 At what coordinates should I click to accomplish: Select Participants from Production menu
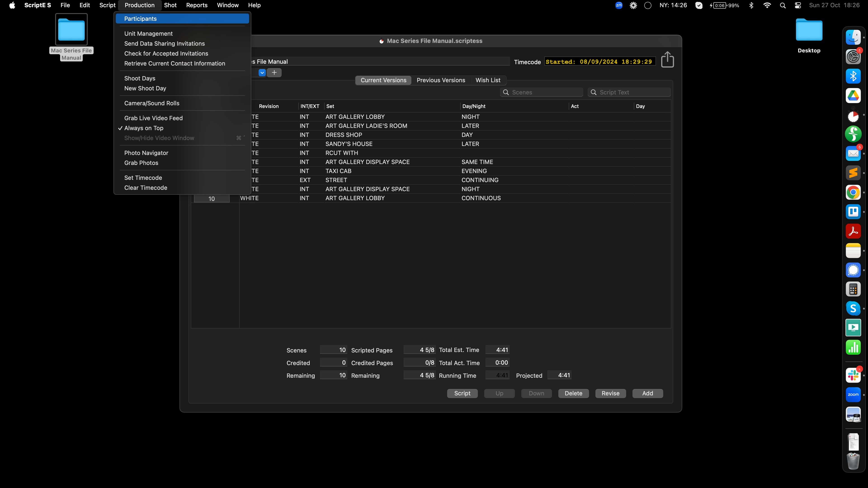pos(141,19)
